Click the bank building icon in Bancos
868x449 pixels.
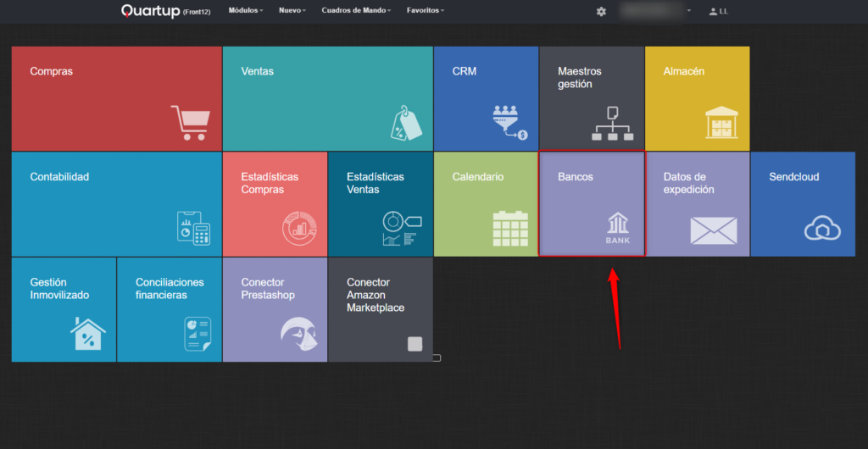tap(618, 228)
